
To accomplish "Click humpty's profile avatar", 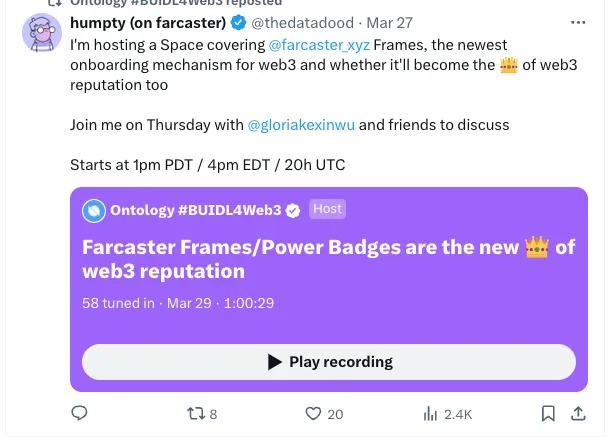I will click(42, 36).
